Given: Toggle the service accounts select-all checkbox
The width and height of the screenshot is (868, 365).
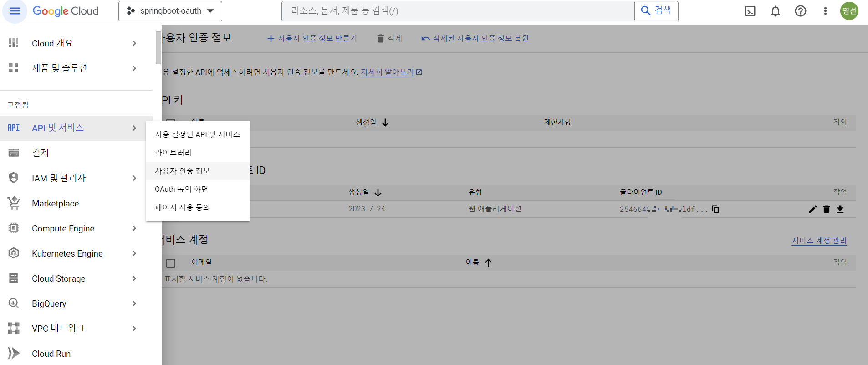Looking at the screenshot, I should 171,263.
